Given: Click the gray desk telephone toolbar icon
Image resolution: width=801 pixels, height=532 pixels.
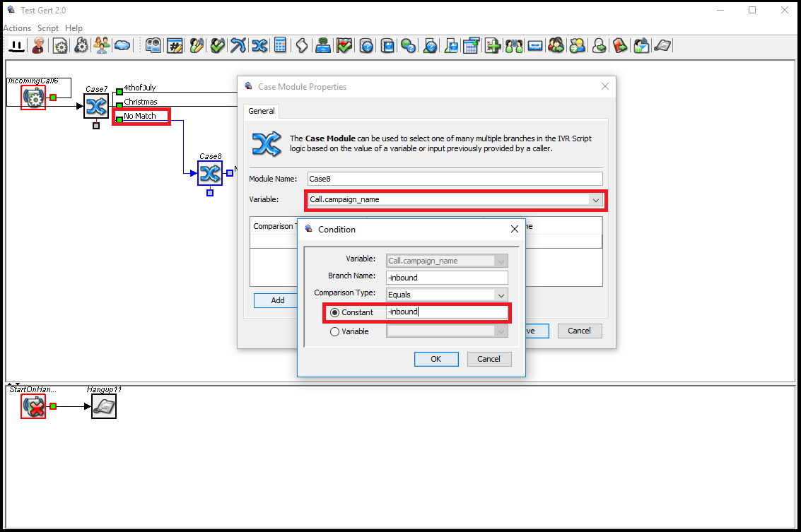Looking at the screenshot, I should point(663,46).
